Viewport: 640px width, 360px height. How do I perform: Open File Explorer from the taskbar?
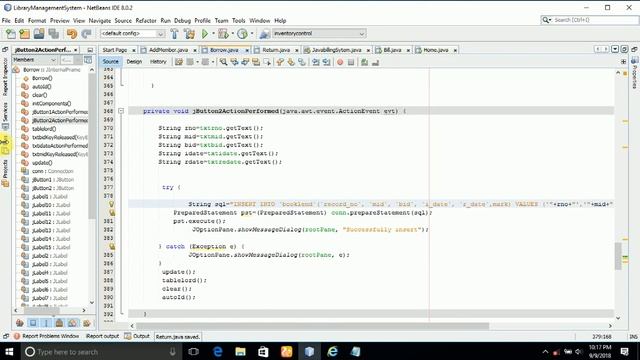click(x=240, y=351)
